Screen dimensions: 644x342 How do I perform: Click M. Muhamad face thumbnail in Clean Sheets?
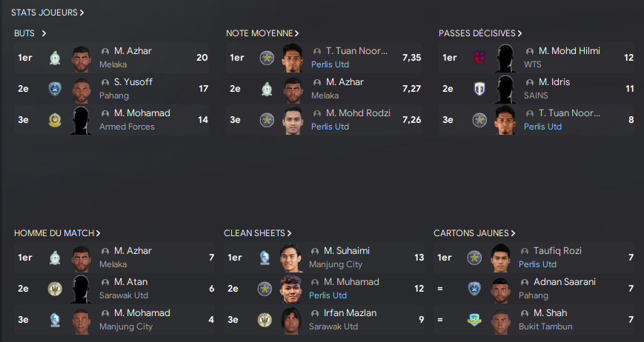[291, 289]
